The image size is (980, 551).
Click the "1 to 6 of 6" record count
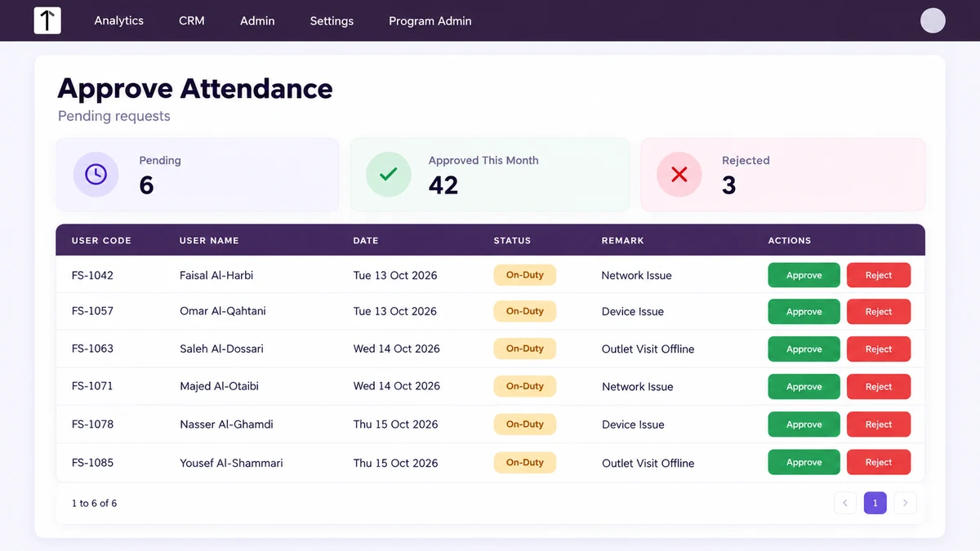pos(94,503)
